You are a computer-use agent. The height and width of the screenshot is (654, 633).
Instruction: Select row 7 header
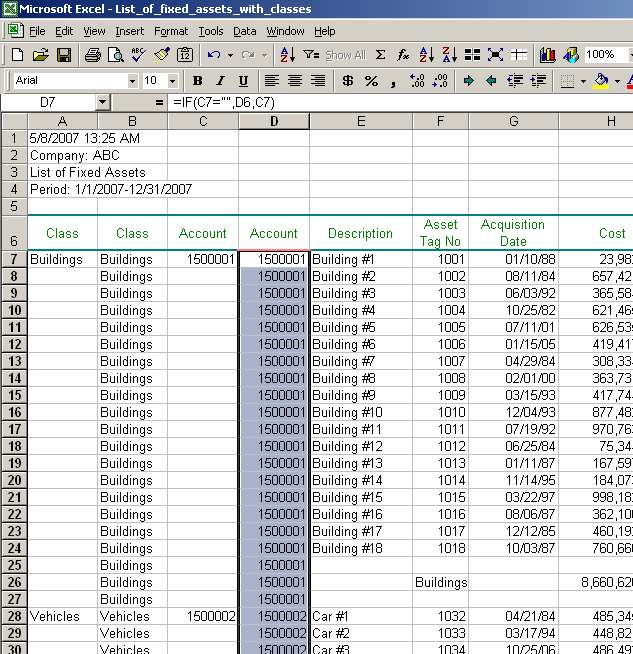(14, 259)
